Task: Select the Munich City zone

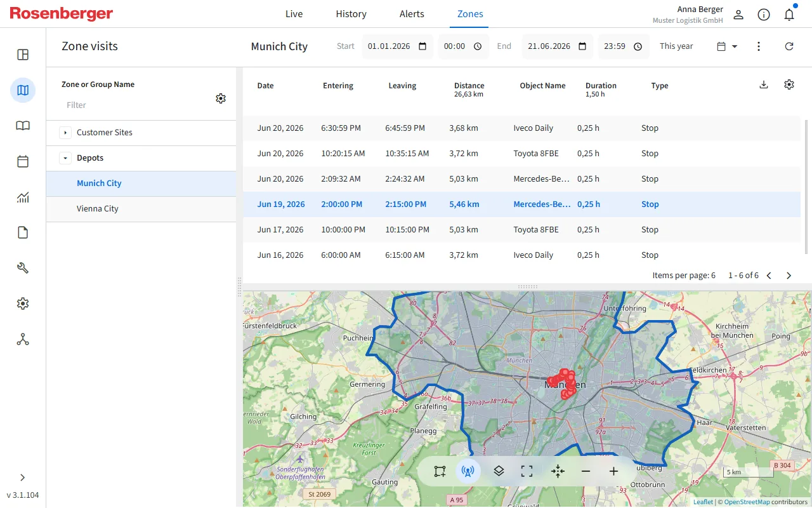Action: click(x=141, y=184)
